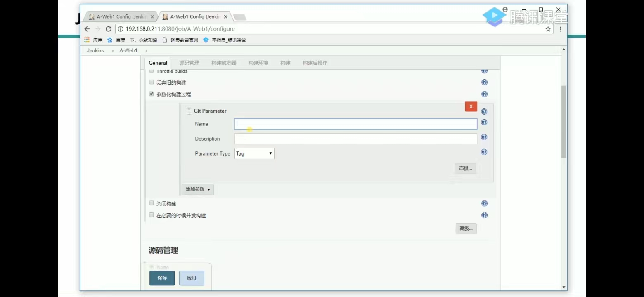Click the Chrome user profile icon
The width and height of the screenshot is (644, 297).
coord(504,9)
